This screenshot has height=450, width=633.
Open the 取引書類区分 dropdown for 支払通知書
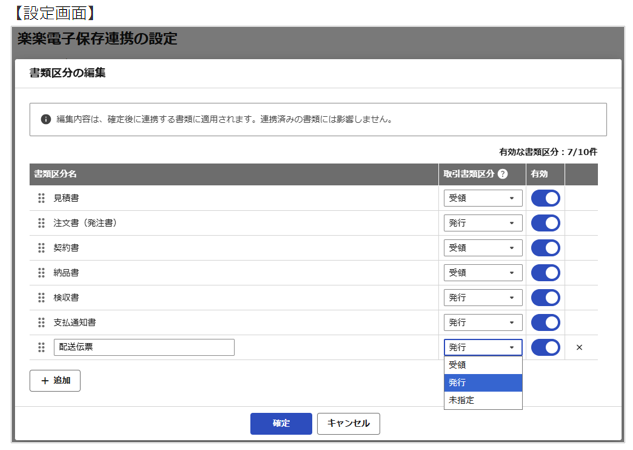point(483,322)
